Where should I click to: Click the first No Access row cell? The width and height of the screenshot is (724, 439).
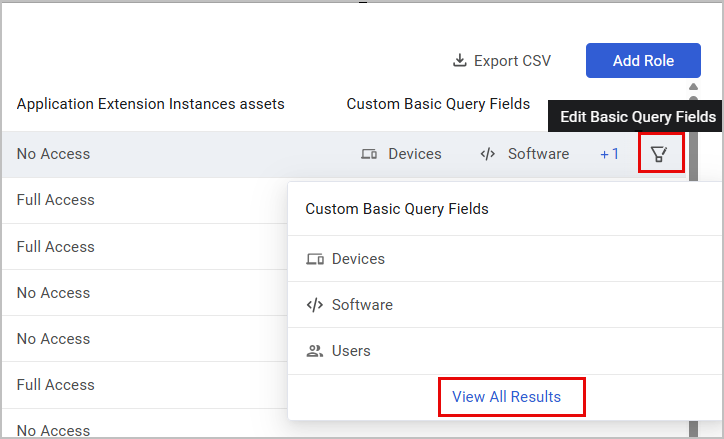point(54,154)
